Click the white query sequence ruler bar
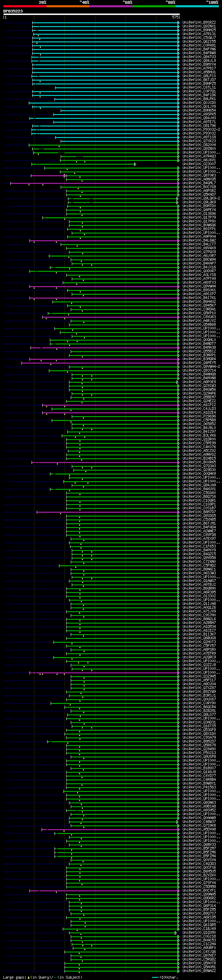This screenshot has width=222, height=980. 91,14
